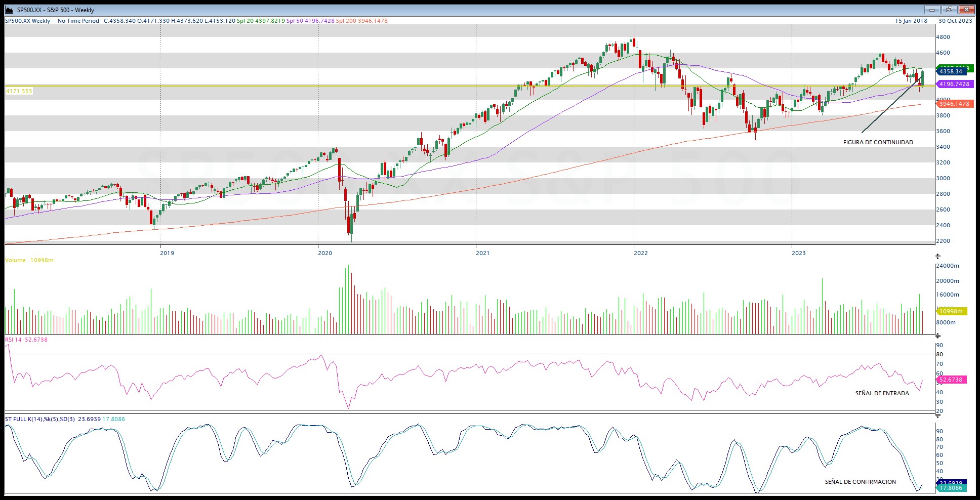Close the SP500.XX weekly chart window
Viewport: 980px width, 500px height.
966,10
